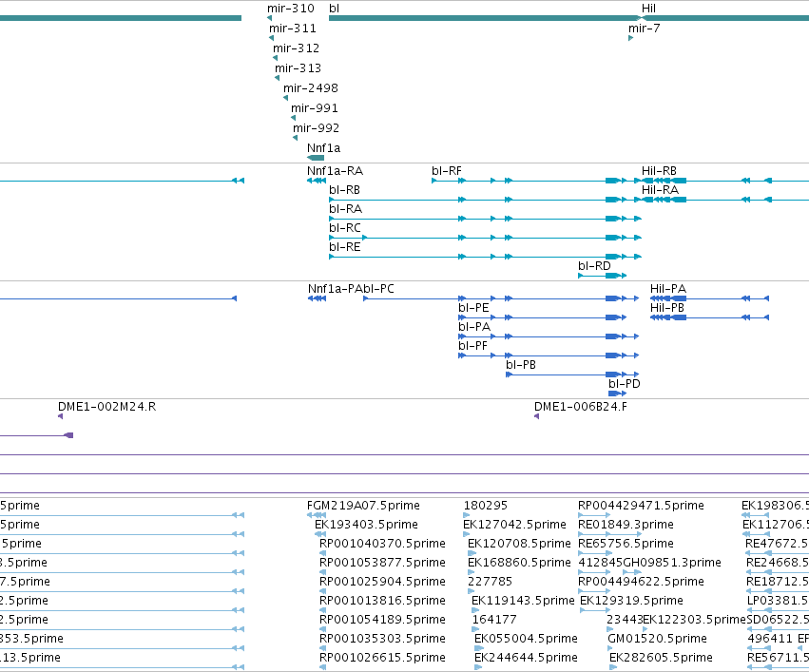The width and height of the screenshot is (809, 672).
Task: Select transcript Nnf1a-RA
Action: point(317,181)
